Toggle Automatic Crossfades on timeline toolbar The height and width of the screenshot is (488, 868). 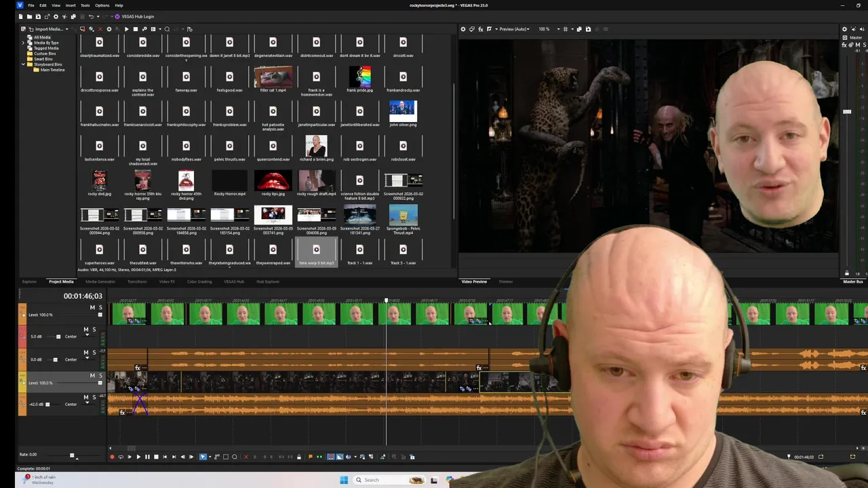coord(340,457)
